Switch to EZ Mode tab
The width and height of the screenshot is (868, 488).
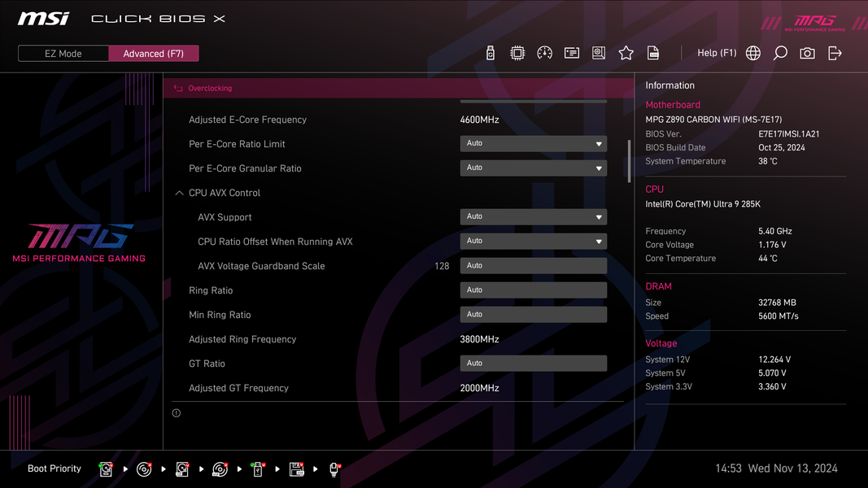pos(63,54)
